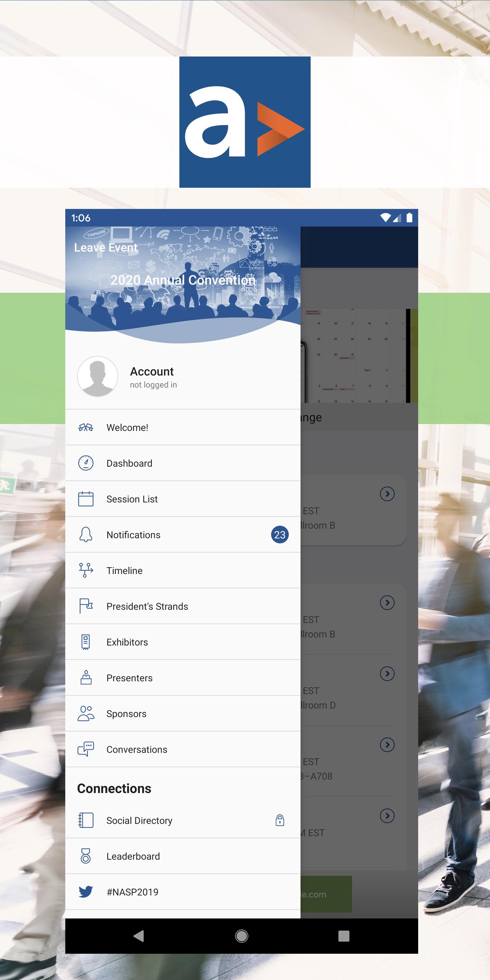The height and width of the screenshot is (980, 490).
Task: Tap the Leaderboard medal icon
Action: (x=86, y=856)
